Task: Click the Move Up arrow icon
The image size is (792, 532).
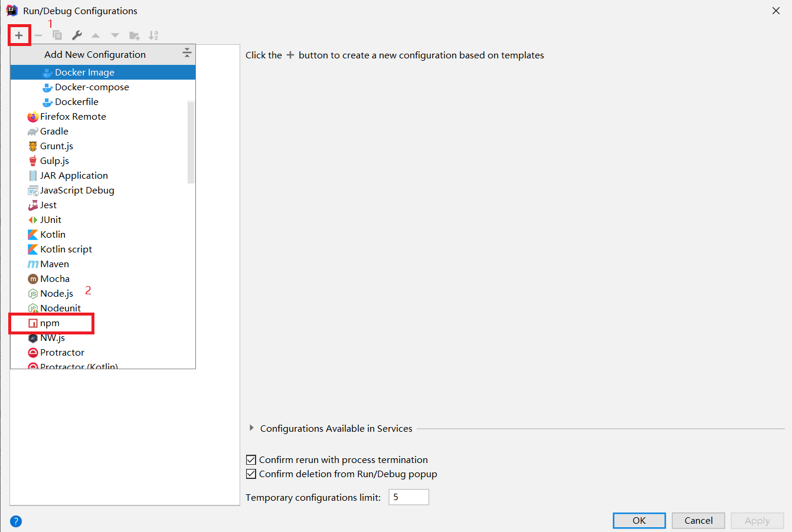Action: click(96, 35)
